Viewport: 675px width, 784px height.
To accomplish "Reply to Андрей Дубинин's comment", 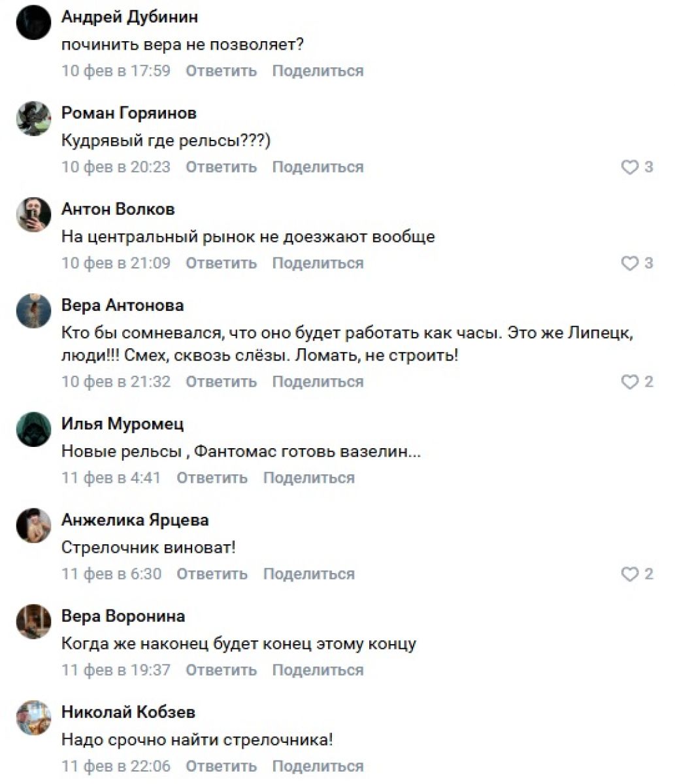I will coord(221,71).
